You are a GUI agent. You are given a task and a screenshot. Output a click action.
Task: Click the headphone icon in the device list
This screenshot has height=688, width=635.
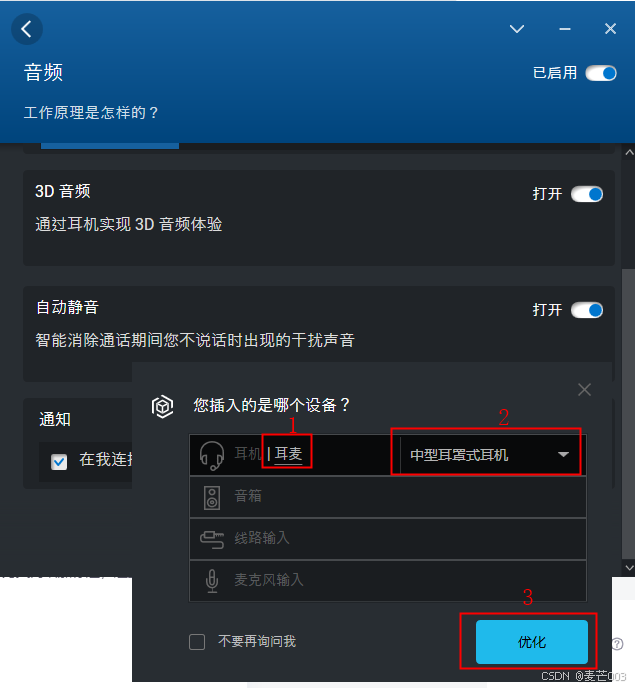tap(212, 455)
